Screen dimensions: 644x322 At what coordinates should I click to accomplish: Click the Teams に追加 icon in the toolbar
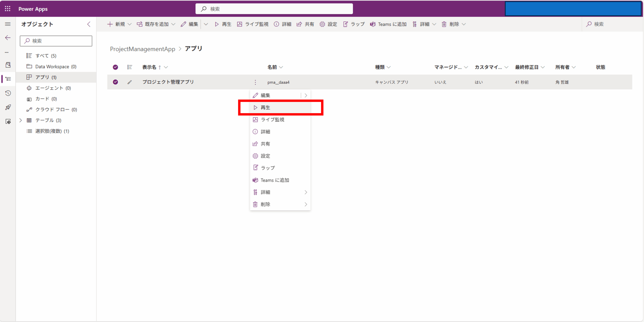pos(372,24)
